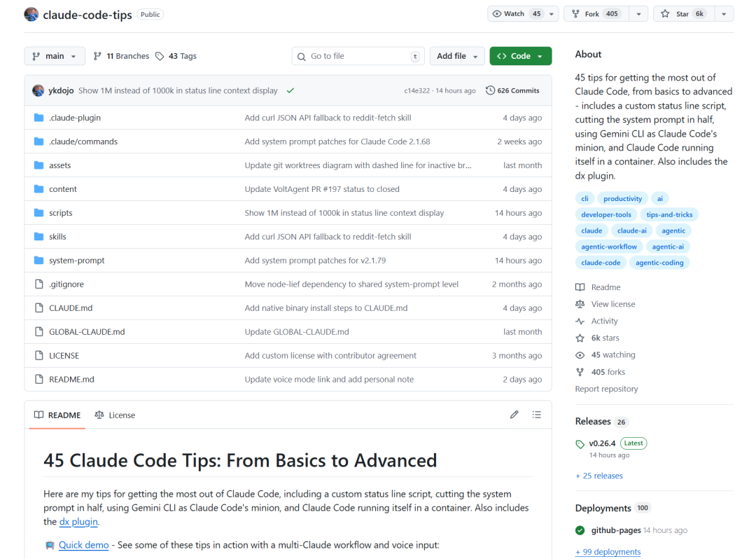Click the scales icon beside View license
The image size is (756, 559).
[580, 304]
